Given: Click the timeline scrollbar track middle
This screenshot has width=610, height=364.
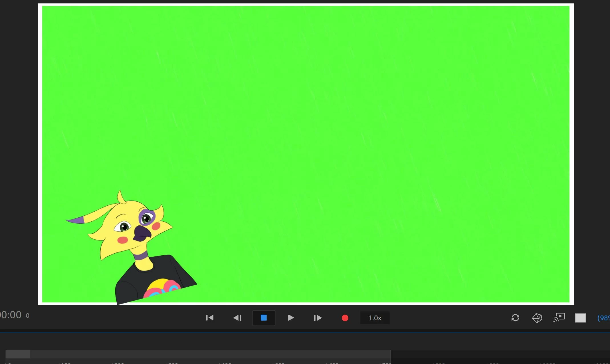Looking at the screenshot, I should click(200, 354).
